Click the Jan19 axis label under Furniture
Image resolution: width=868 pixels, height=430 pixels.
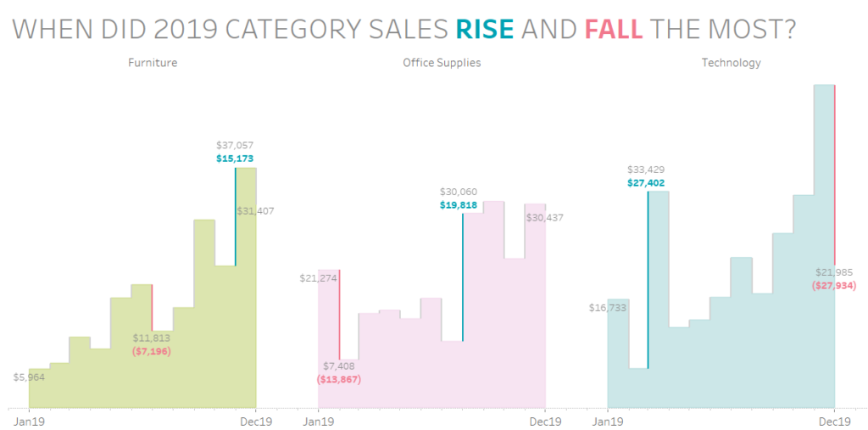point(29,421)
